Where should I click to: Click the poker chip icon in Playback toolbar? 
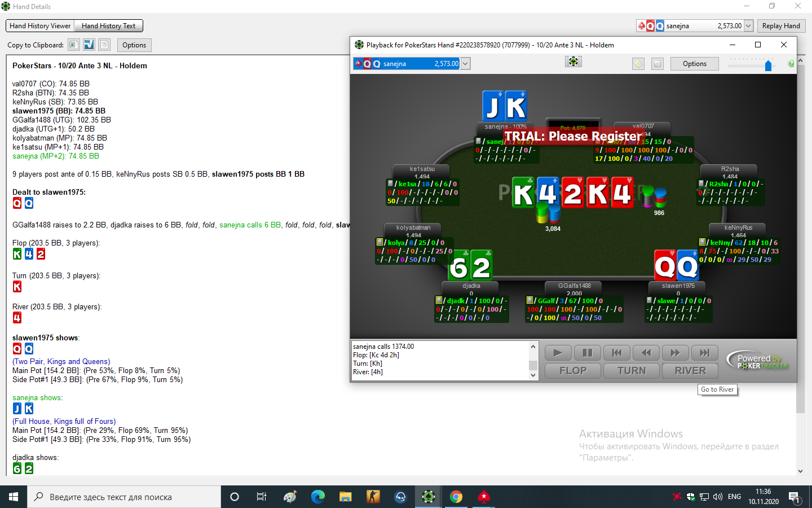pyautogui.click(x=573, y=62)
